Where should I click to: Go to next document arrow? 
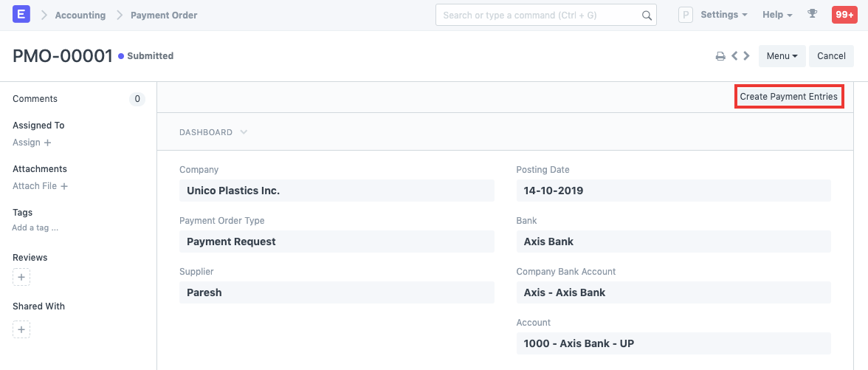click(x=747, y=55)
